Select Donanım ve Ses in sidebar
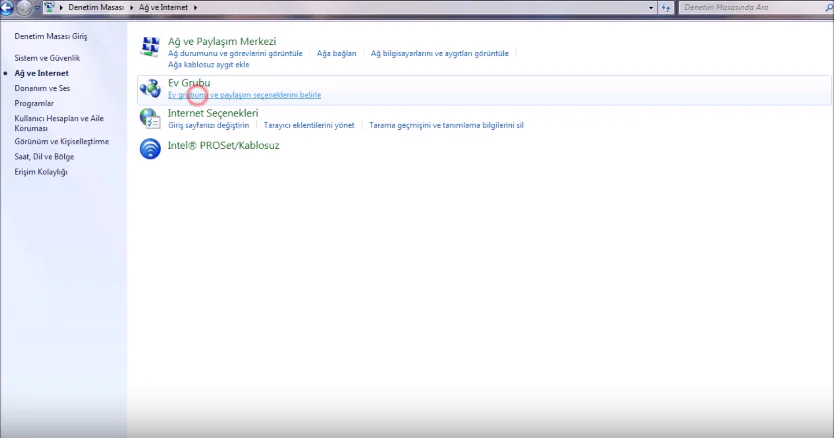This screenshot has width=834, height=438. [x=42, y=88]
